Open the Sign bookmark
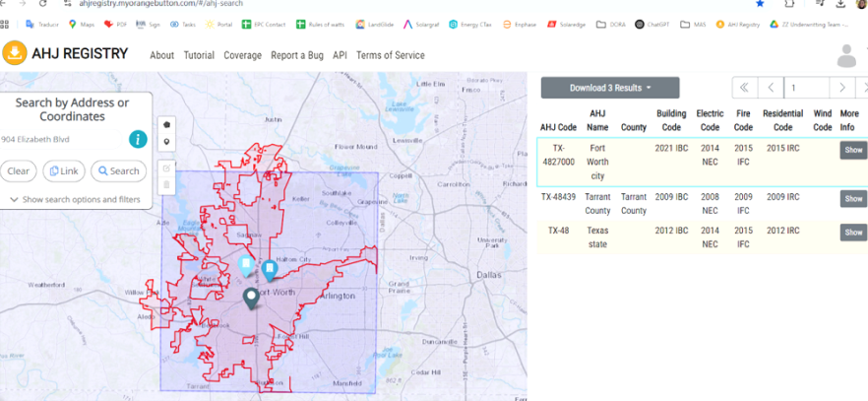This screenshot has height=401, width=868. pos(148,25)
